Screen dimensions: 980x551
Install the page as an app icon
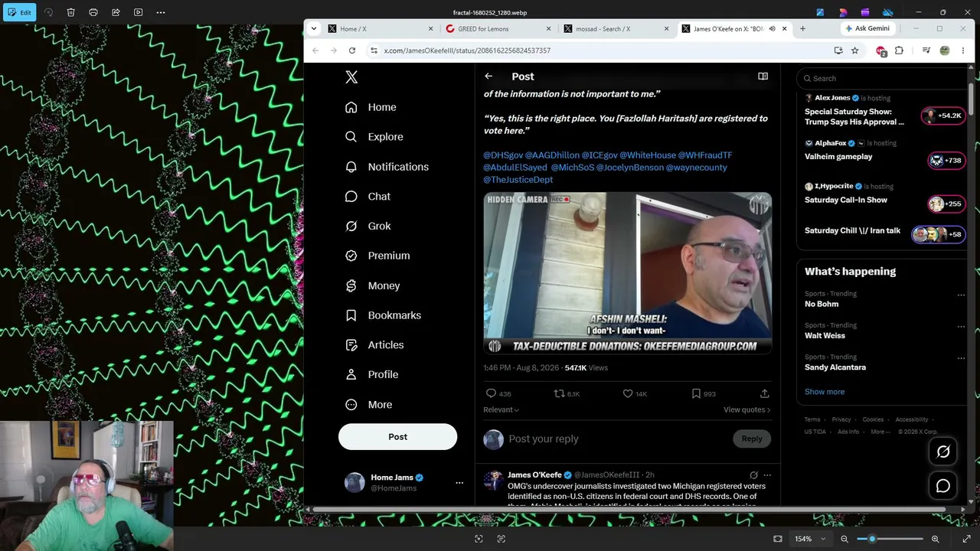click(x=839, y=51)
